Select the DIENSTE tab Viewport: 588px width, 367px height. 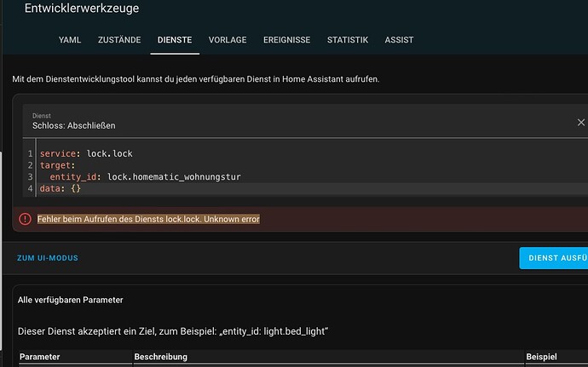coord(175,40)
